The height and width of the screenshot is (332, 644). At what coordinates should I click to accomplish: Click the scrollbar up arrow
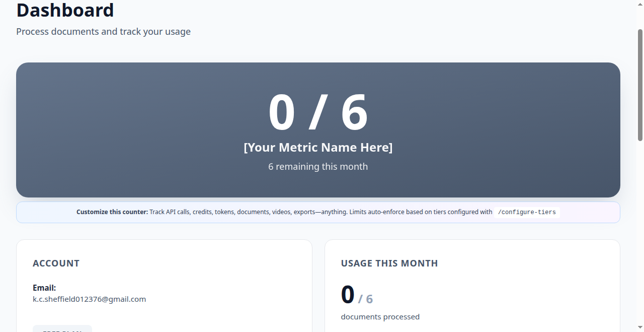(x=640, y=4)
